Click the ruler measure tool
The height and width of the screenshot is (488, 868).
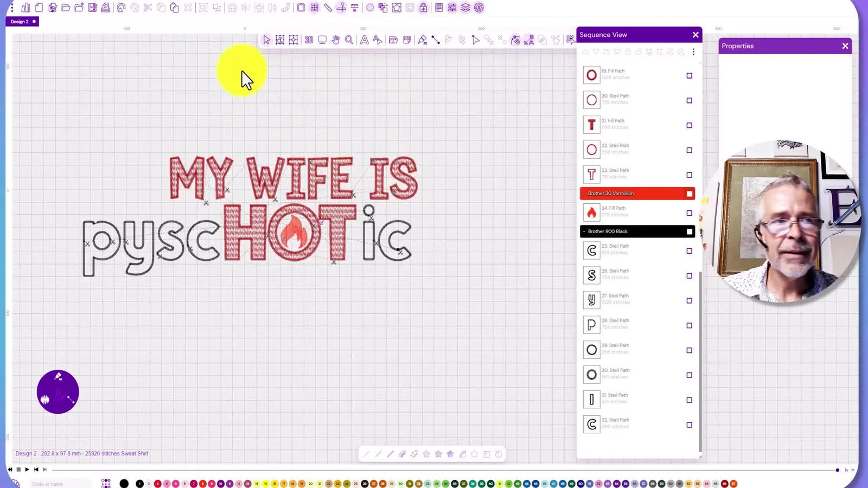328,8
